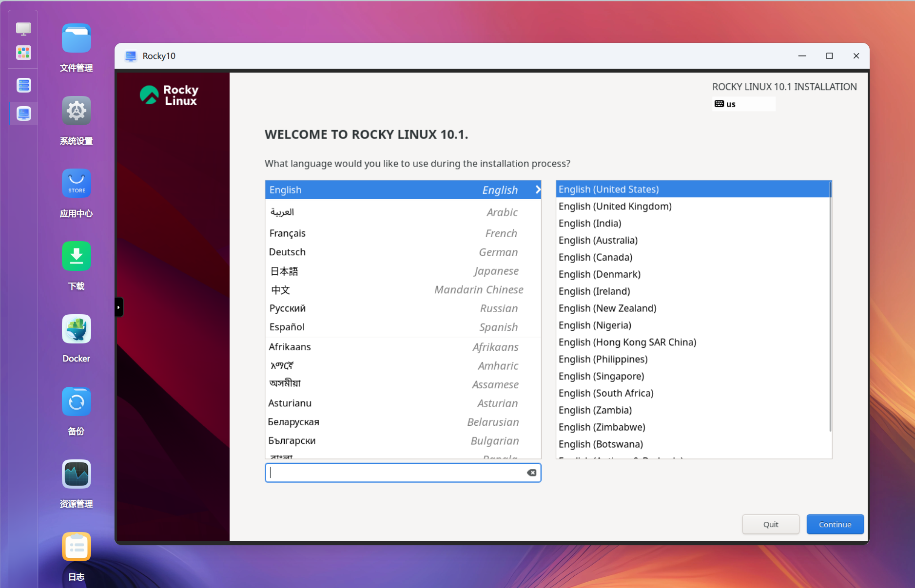Open 系统设置 system settings gear icon
This screenshot has width=915, height=588.
pyautogui.click(x=76, y=111)
